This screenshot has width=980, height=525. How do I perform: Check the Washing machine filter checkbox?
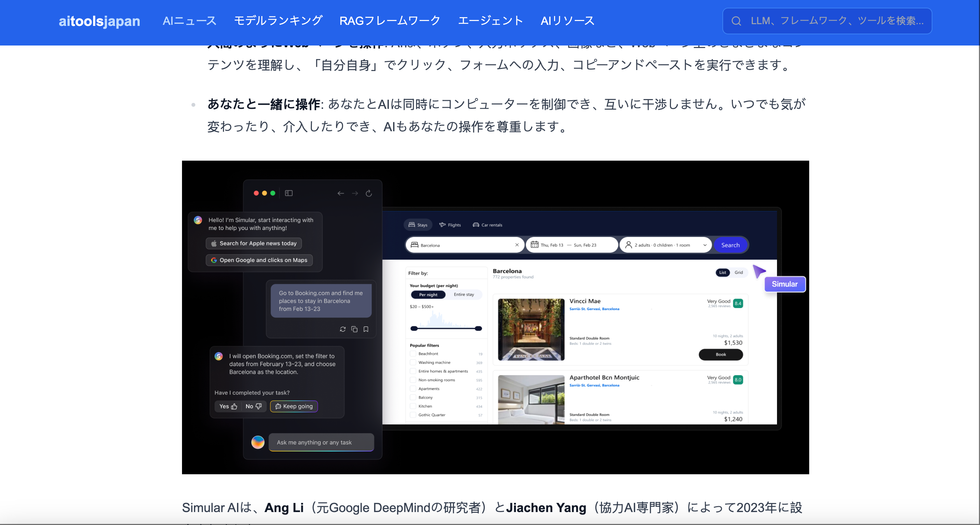[413, 362]
